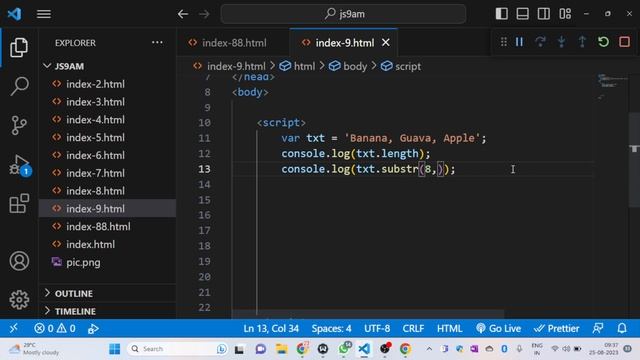The image size is (640, 360).
Task: Open the Source Control view
Action: point(19,125)
